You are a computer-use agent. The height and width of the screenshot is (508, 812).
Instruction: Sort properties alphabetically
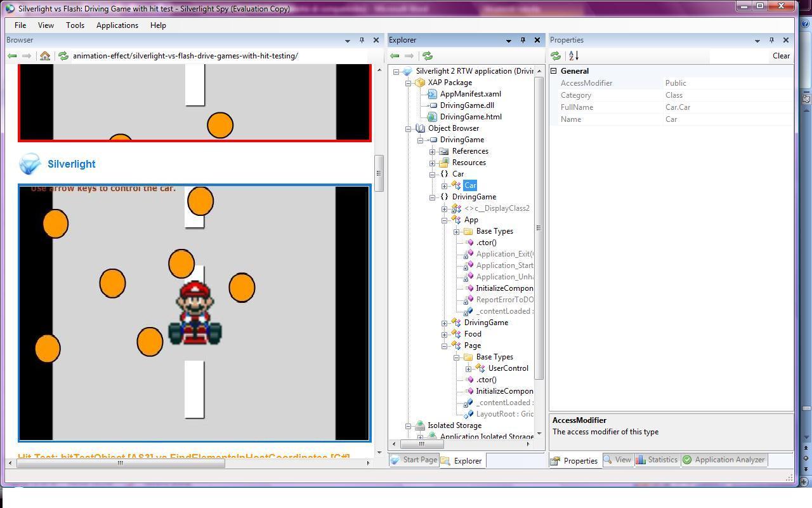pos(573,56)
